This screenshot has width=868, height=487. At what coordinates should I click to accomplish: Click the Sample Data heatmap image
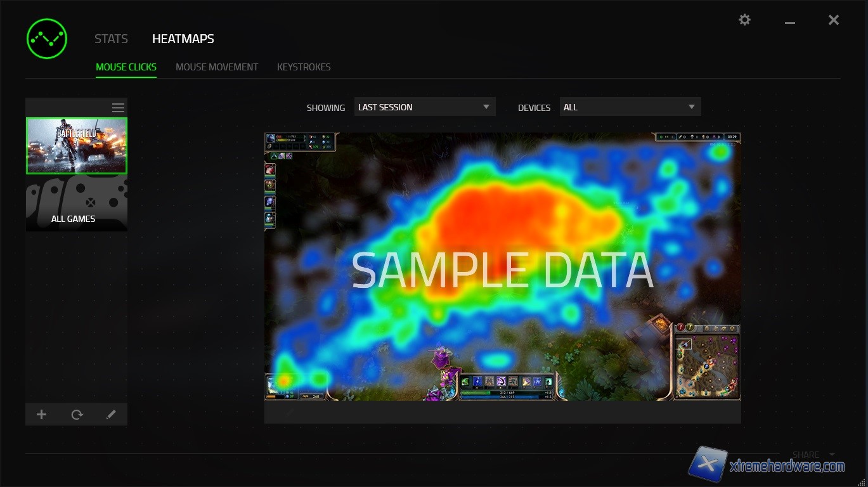pyautogui.click(x=502, y=266)
